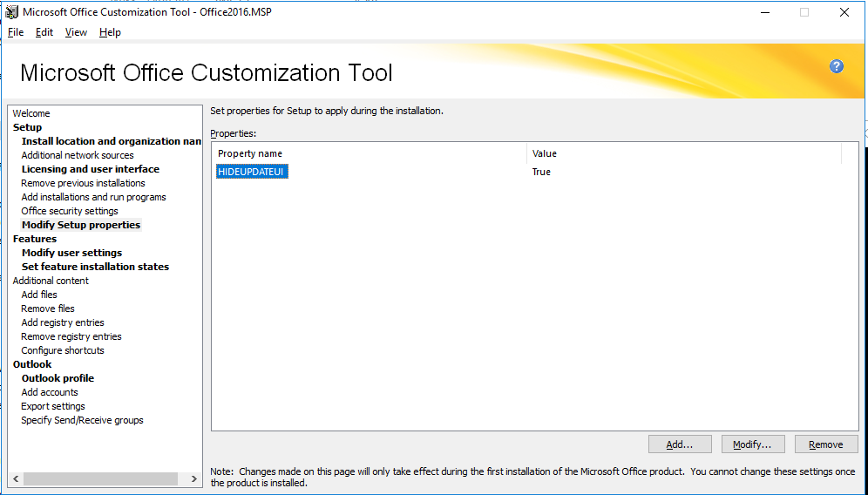
Task: Open Add accounts
Action: click(x=50, y=392)
